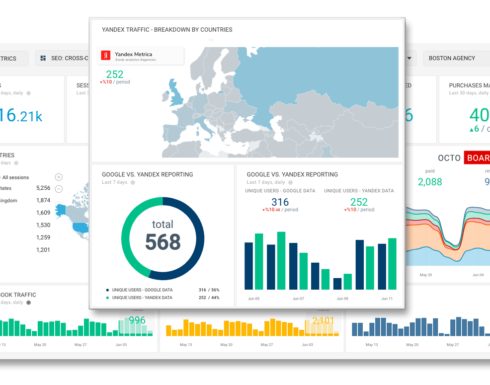Click 'UNIQUE USERS - GOOGLE DATA' legend entry

click(142, 290)
